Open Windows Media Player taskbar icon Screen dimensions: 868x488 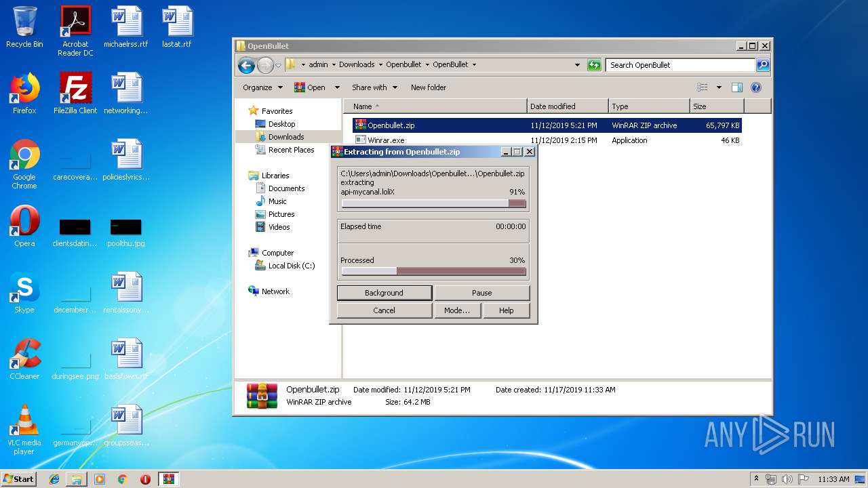(100, 479)
